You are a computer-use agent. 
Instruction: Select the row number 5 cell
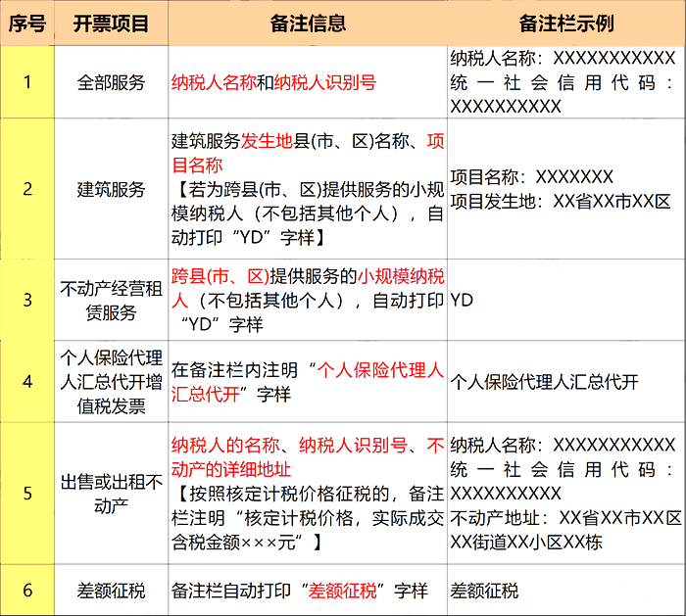[27, 494]
